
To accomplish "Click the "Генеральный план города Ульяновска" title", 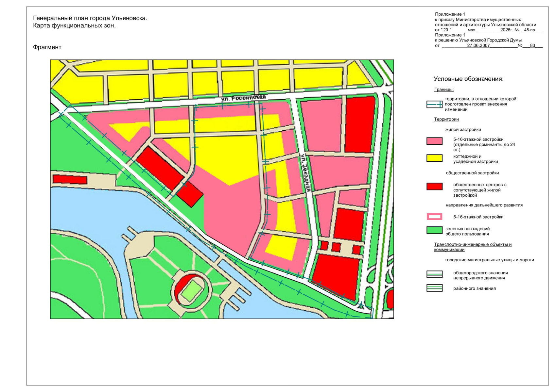I will (x=90, y=18).
